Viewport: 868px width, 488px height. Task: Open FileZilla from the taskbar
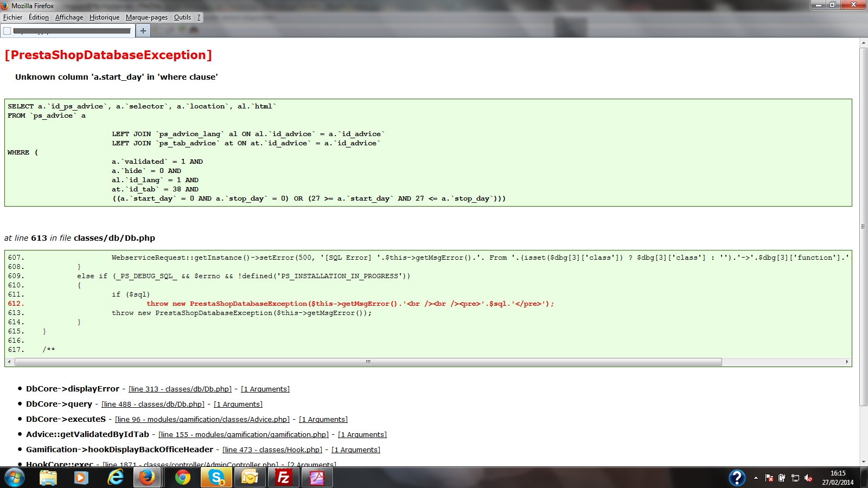click(284, 478)
